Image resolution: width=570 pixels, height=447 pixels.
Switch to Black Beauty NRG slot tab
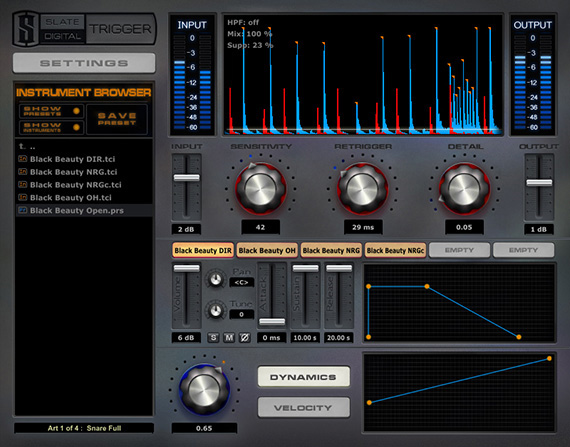pos(331,250)
